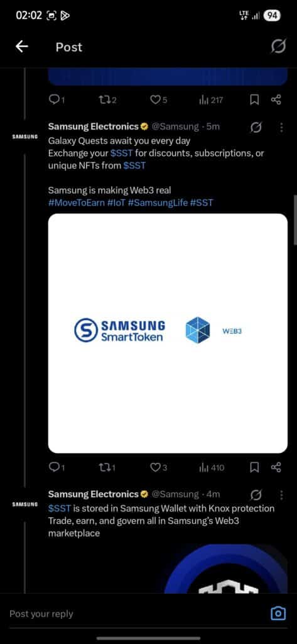View analytics showing 410 views
The width and height of the screenshot is (297, 644).
point(212,467)
